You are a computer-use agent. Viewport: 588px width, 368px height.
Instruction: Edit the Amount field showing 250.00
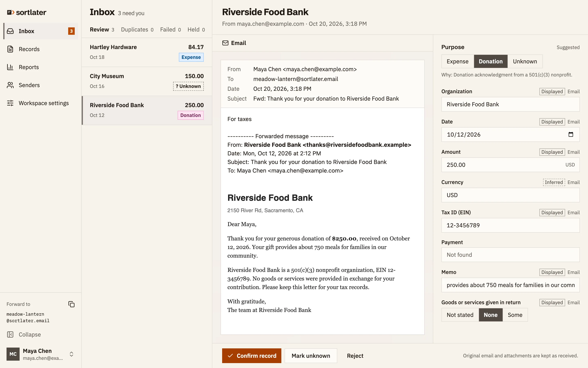click(510, 165)
